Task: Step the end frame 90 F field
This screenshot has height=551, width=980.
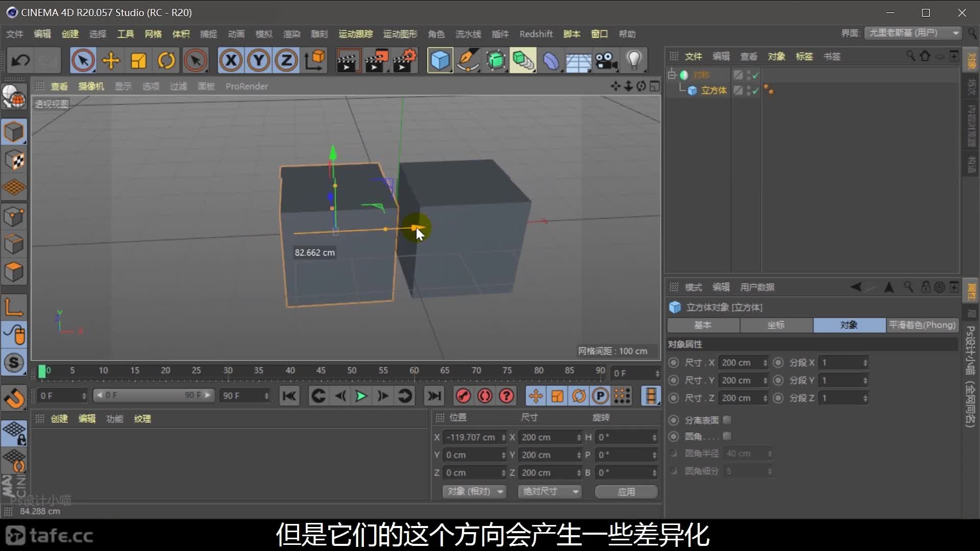Action: (266, 396)
